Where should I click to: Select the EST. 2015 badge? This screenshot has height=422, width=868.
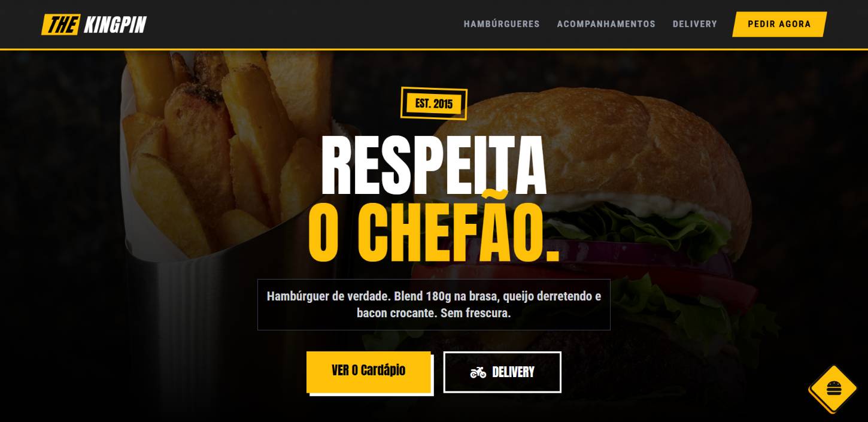pyautogui.click(x=434, y=104)
